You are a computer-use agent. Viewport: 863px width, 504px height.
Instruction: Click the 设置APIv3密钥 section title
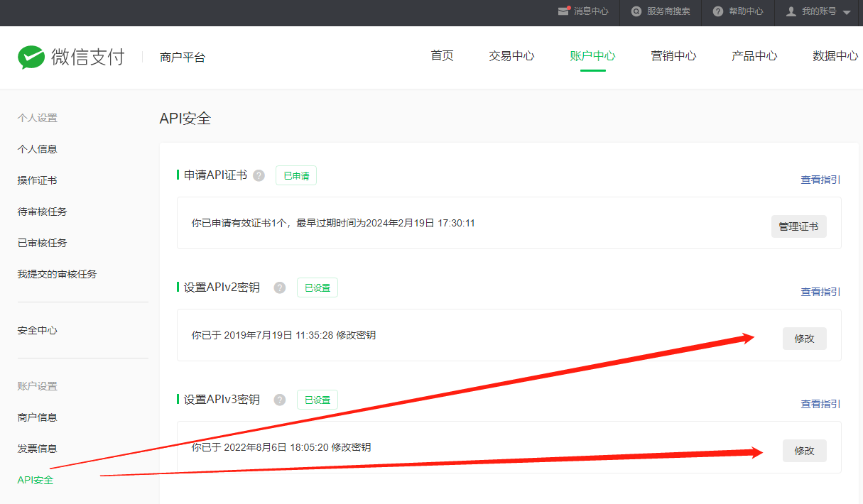[x=222, y=399]
